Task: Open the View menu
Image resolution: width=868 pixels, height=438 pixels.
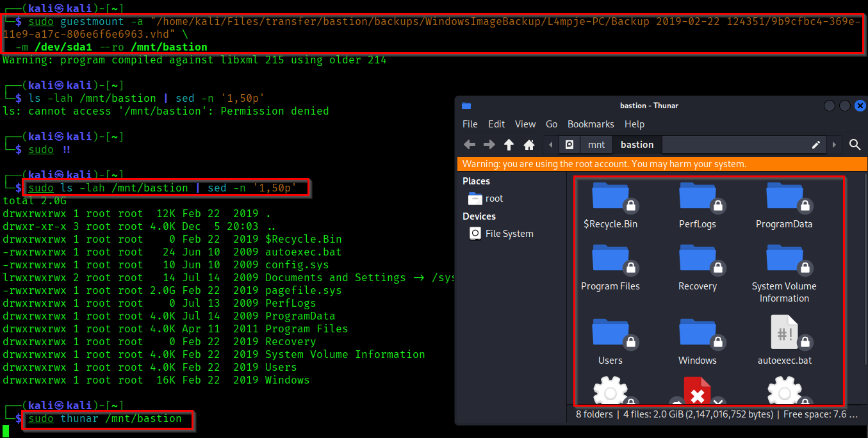Action: [x=525, y=124]
